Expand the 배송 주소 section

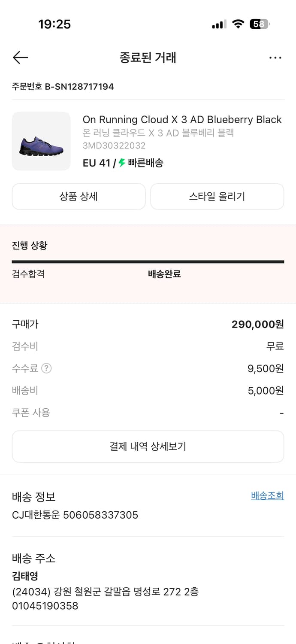pyautogui.click(x=28, y=559)
